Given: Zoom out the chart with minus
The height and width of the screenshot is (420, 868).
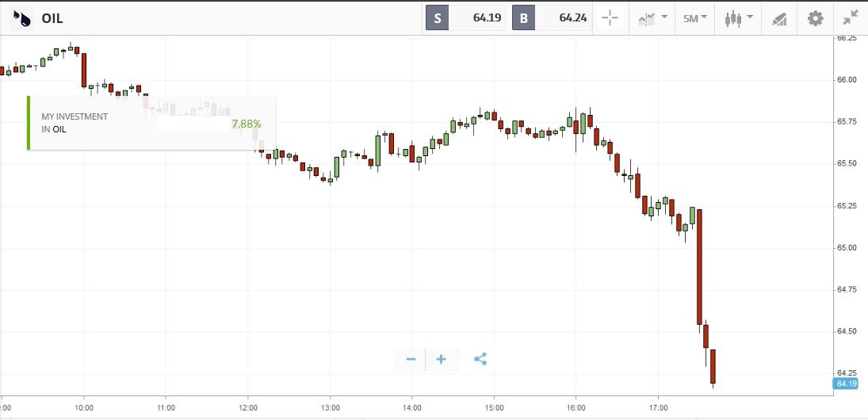Looking at the screenshot, I should tap(411, 359).
